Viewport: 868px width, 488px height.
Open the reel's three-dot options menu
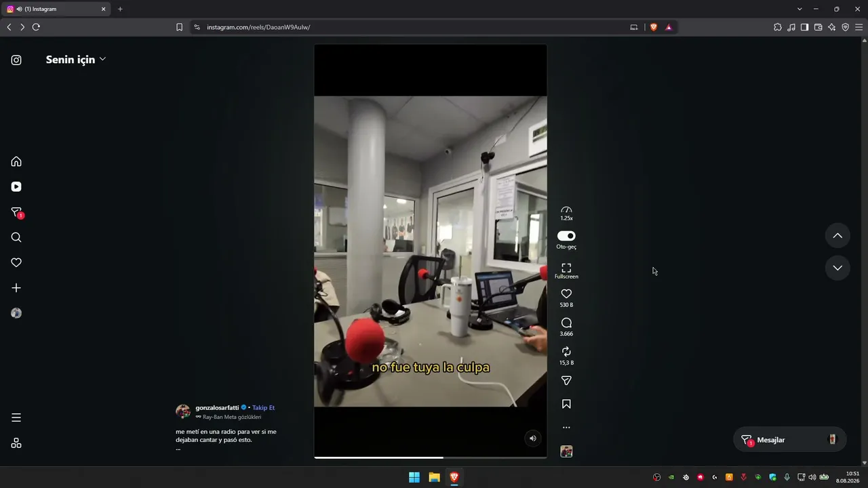tap(566, 428)
